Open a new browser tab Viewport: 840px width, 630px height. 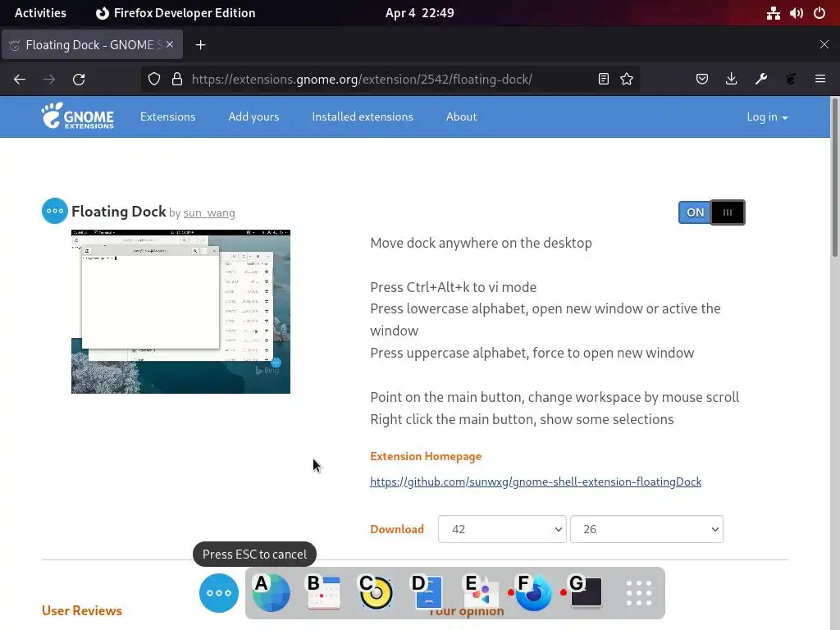click(200, 45)
